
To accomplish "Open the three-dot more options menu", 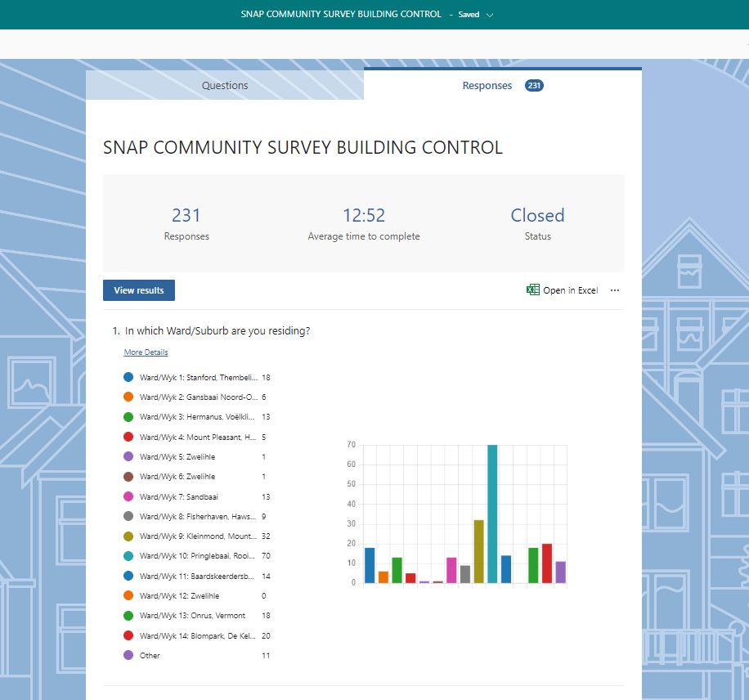I will 615,290.
